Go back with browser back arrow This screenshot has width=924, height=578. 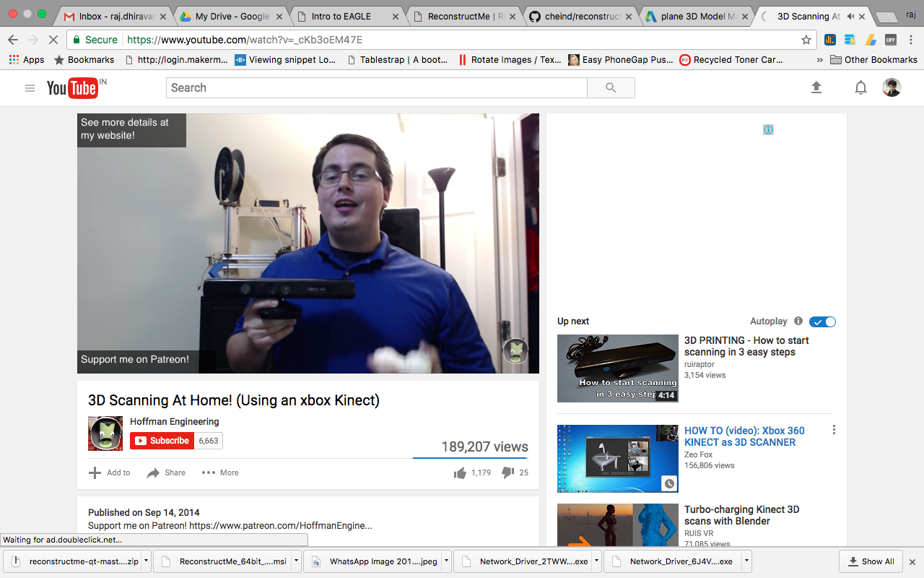(x=13, y=40)
